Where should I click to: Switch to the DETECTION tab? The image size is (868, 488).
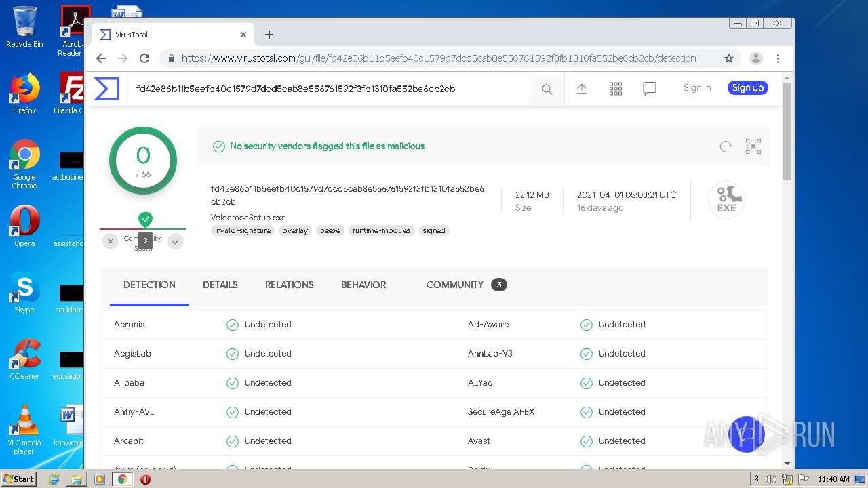149,285
